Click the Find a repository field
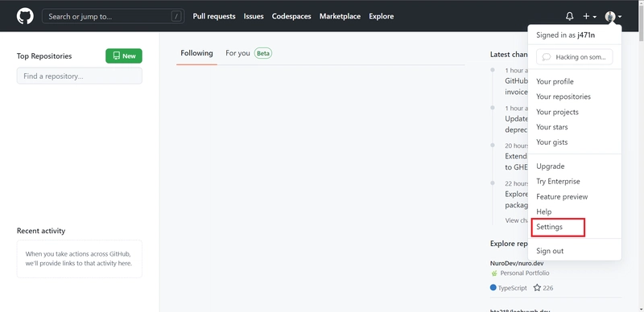 79,76
